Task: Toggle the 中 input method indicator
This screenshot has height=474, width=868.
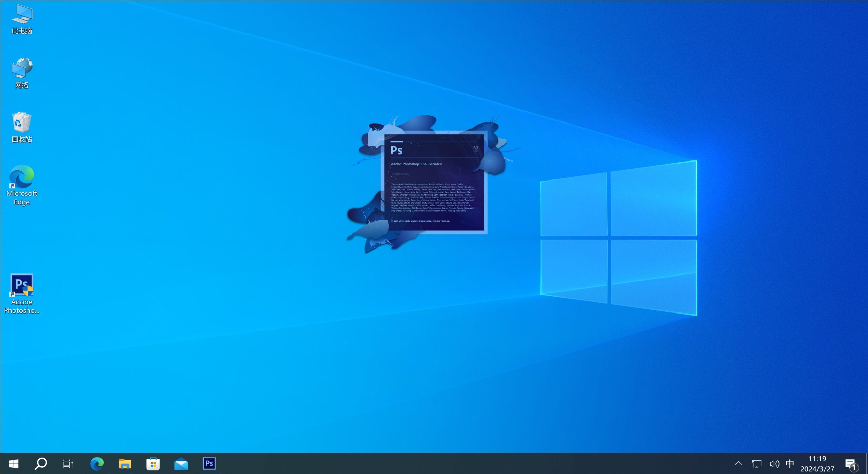Action: tap(790, 463)
